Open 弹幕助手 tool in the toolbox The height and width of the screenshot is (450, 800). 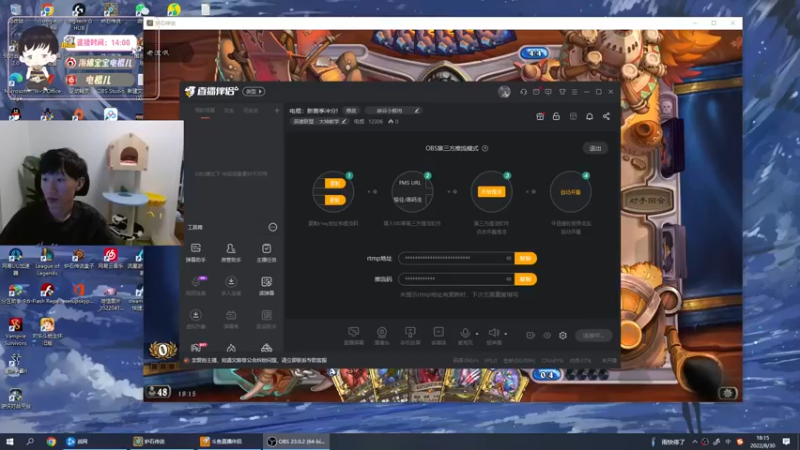coord(195,253)
